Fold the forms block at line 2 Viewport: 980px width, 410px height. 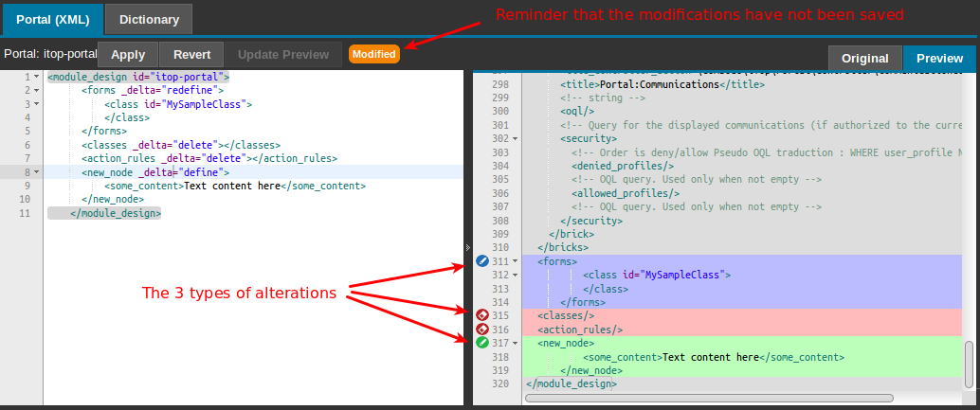point(36,90)
